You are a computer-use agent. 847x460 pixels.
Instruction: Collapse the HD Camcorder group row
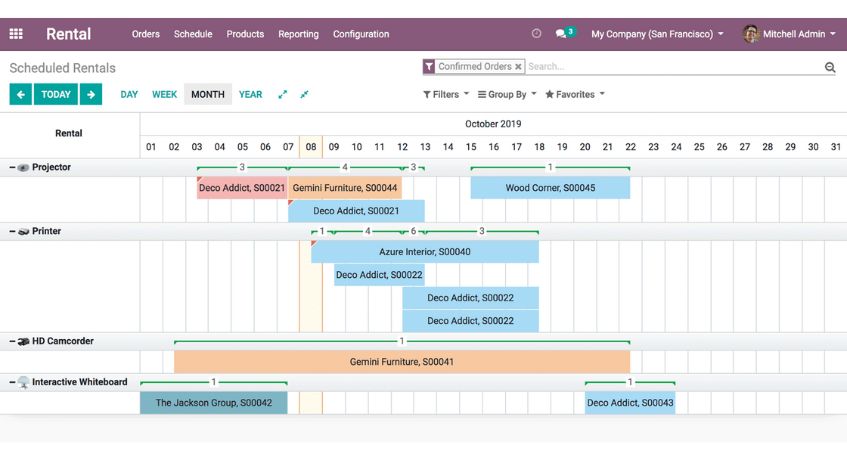point(13,342)
